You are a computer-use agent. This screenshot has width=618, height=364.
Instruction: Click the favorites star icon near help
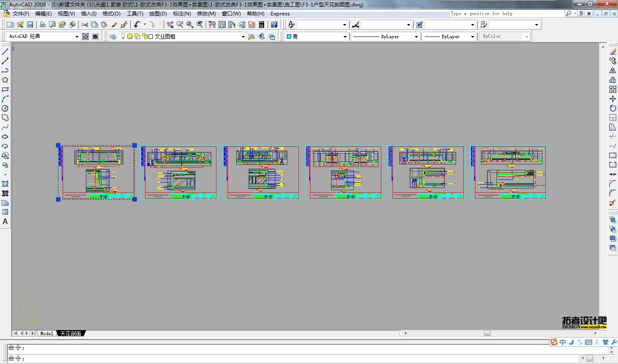tap(589, 14)
